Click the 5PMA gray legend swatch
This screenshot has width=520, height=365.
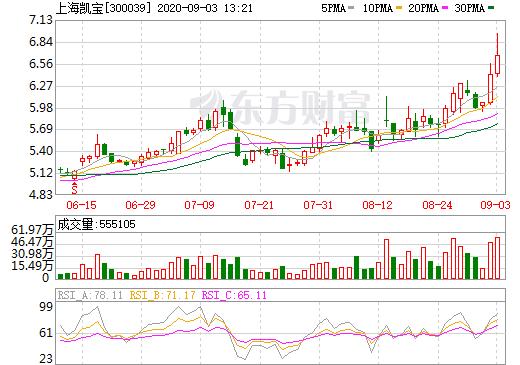tap(351, 7)
